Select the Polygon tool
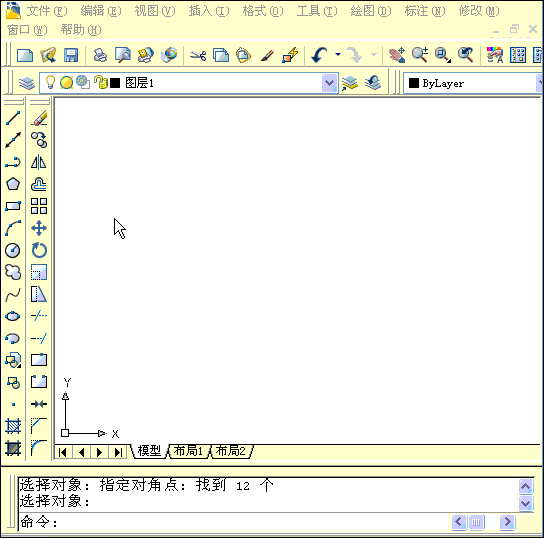Viewport: 544px width, 538px height. (13, 184)
